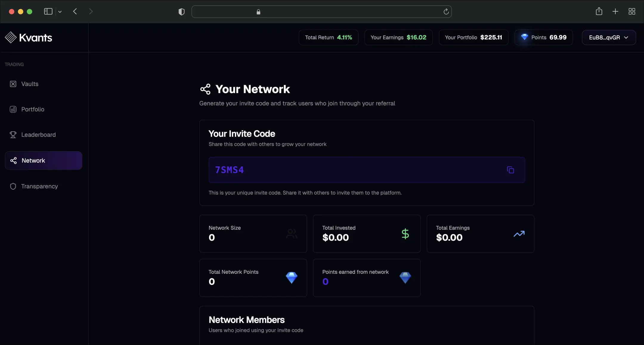This screenshot has height=345, width=644.
Task: Reload the current page
Action: pos(446,12)
